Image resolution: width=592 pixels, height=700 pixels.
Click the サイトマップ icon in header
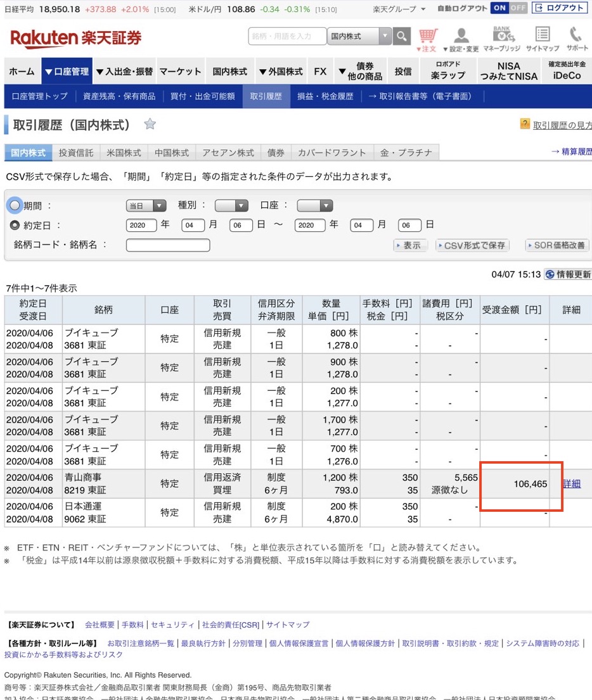tap(542, 36)
